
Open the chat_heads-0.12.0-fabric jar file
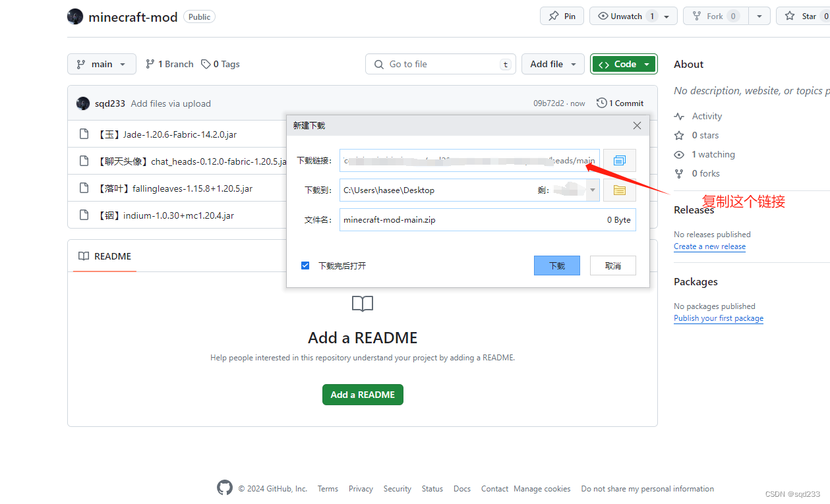(x=192, y=161)
